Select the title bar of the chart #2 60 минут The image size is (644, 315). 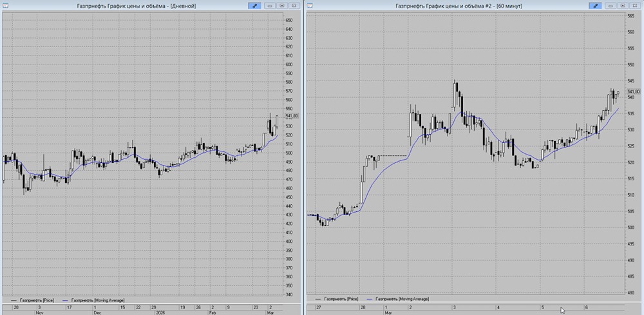tap(460, 6)
